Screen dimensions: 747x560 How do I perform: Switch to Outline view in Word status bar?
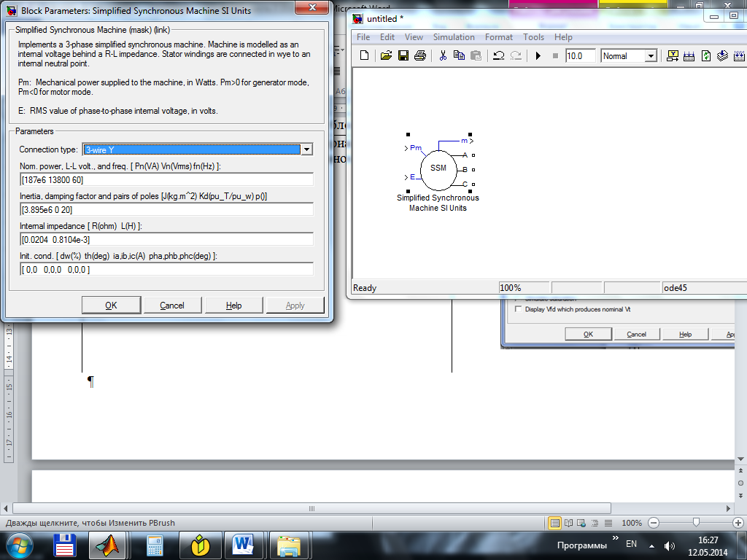point(595,523)
